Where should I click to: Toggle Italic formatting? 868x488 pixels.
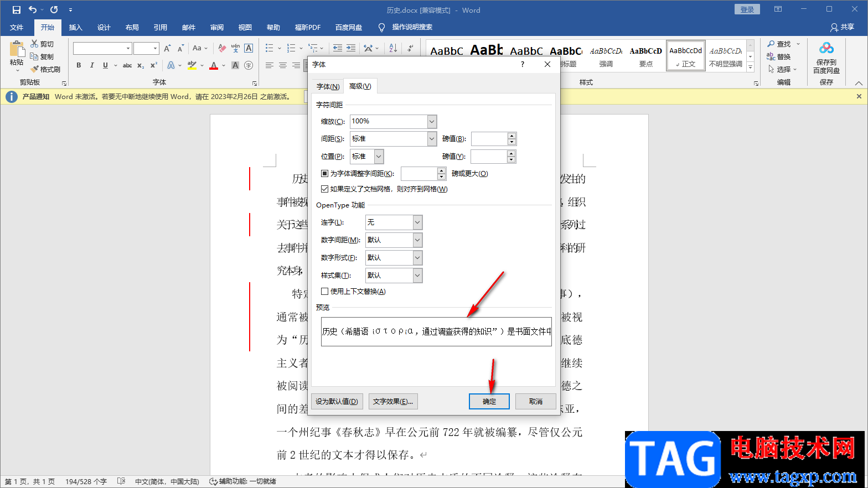(x=92, y=65)
